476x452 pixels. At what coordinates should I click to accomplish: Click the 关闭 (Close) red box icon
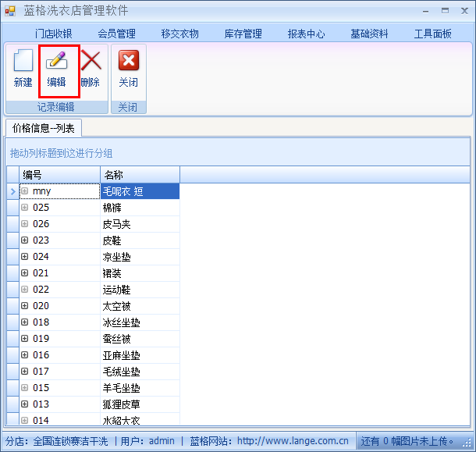(129, 60)
